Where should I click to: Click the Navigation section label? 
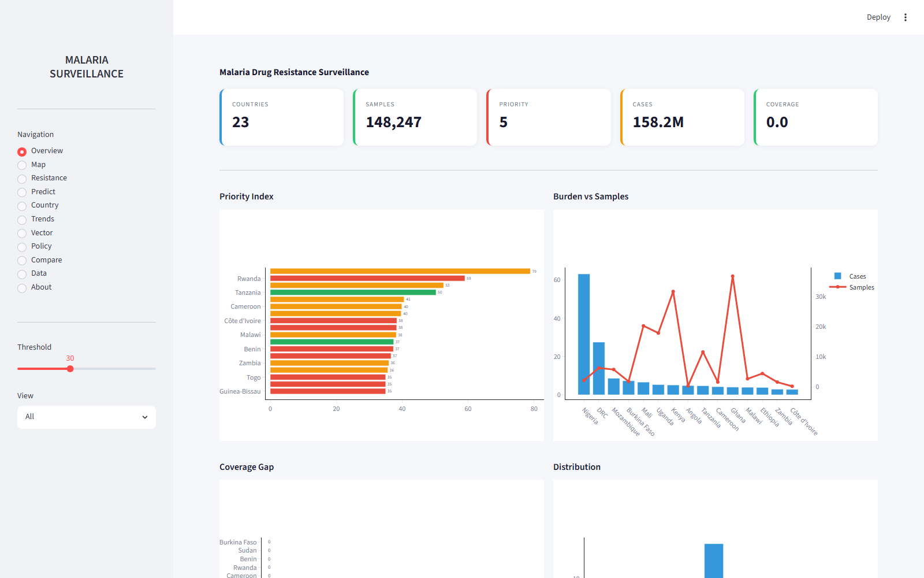point(35,135)
